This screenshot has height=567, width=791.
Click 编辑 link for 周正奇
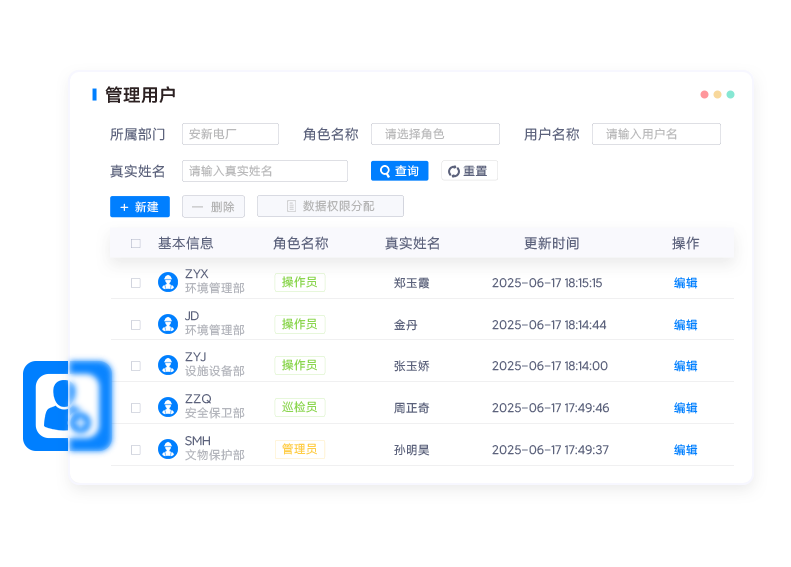685,408
